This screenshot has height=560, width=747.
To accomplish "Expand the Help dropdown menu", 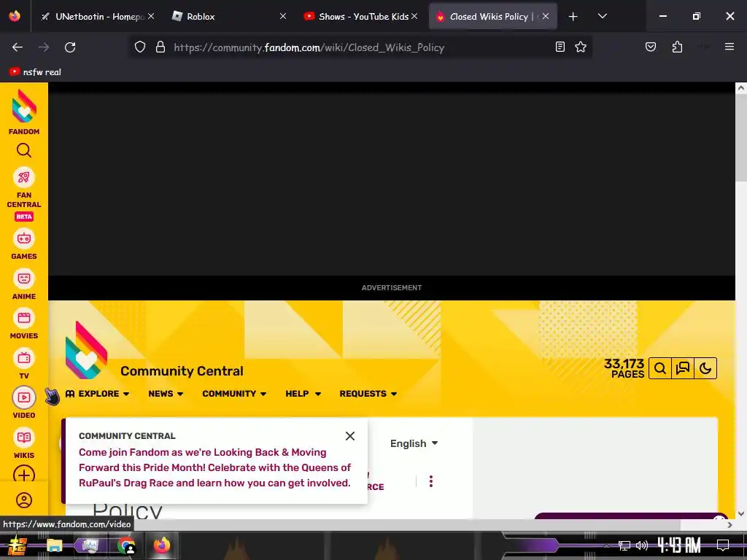I will point(303,394).
